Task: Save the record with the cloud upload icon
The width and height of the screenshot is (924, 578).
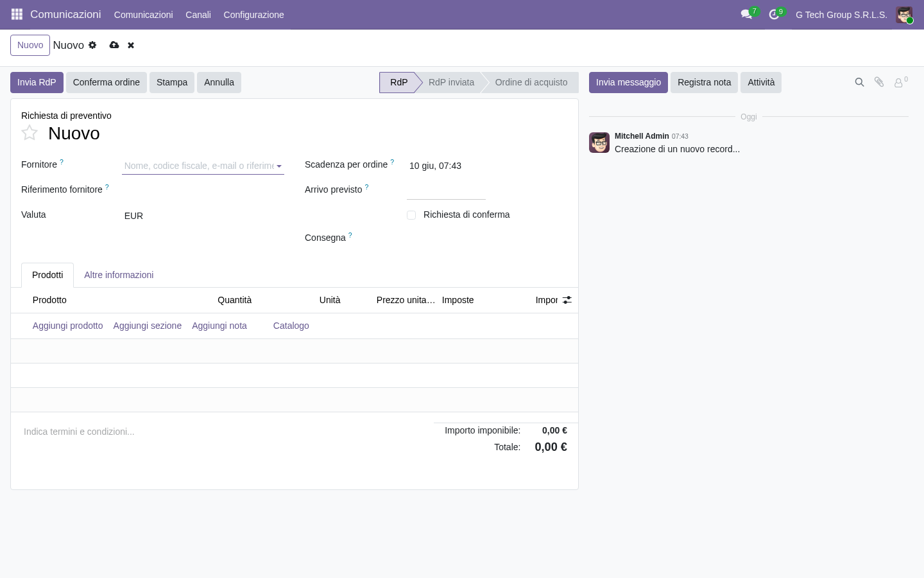Action: (x=114, y=45)
